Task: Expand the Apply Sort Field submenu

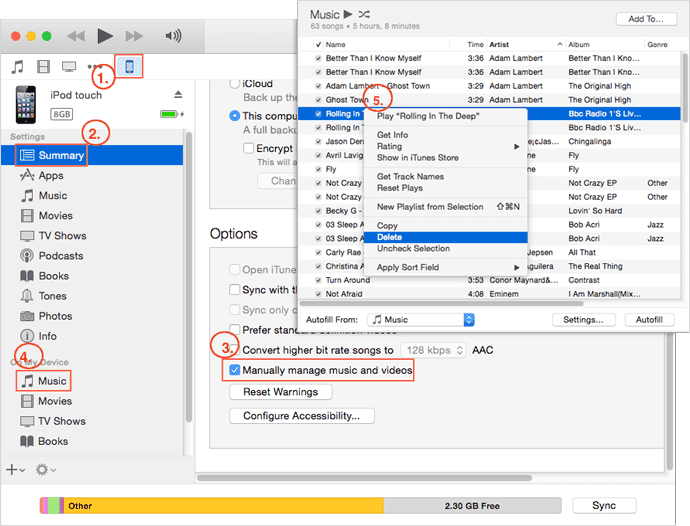Action: [x=445, y=267]
